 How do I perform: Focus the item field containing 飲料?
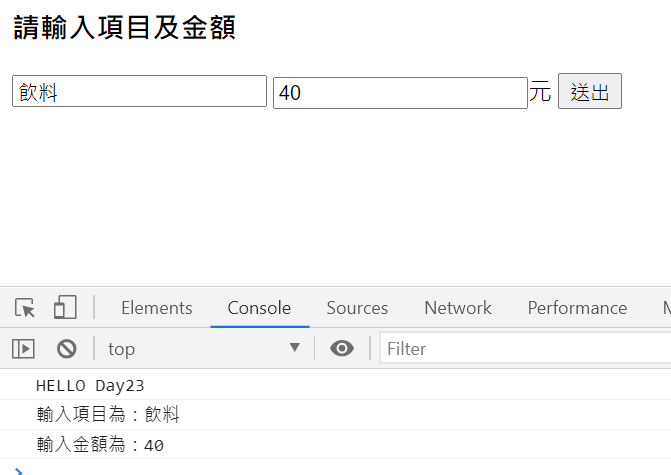tap(140, 91)
